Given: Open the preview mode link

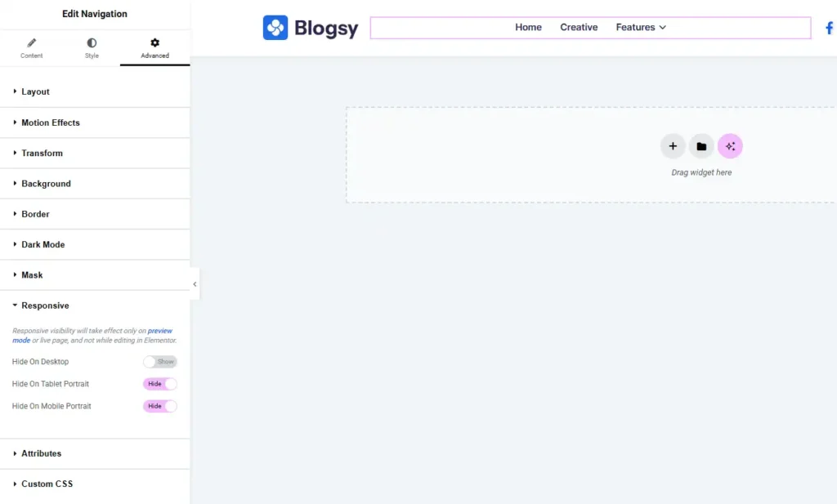Looking at the screenshot, I should point(159,331).
